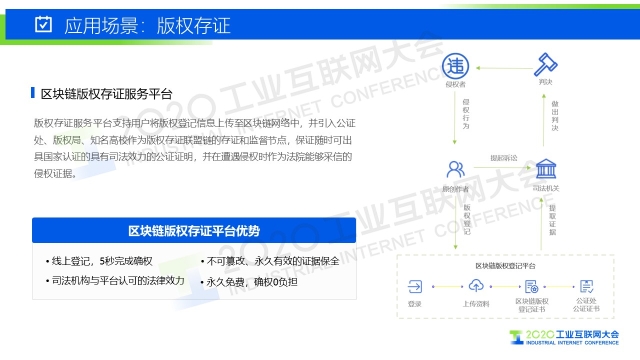The height and width of the screenshot is (360, 640).
Task: Select bullet 司法机构与平台认可的法律效力
Action: point(115,281)
